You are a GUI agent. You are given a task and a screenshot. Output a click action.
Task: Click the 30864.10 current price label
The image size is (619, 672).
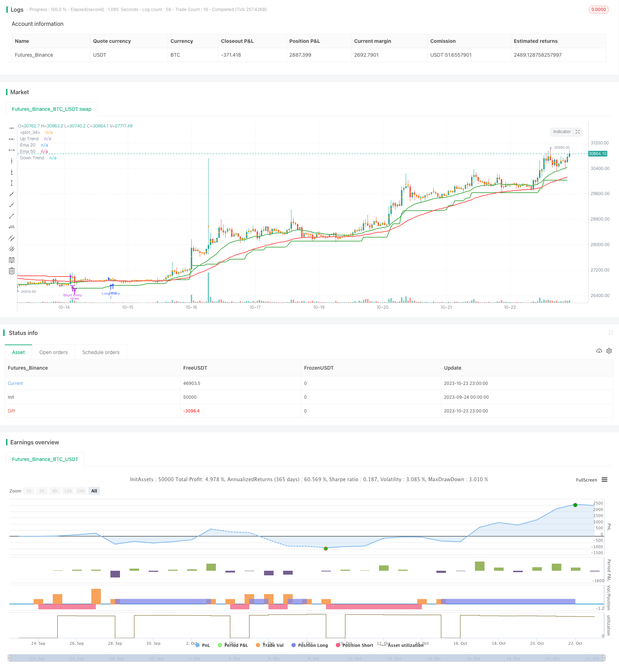click(x=597, y=154)
